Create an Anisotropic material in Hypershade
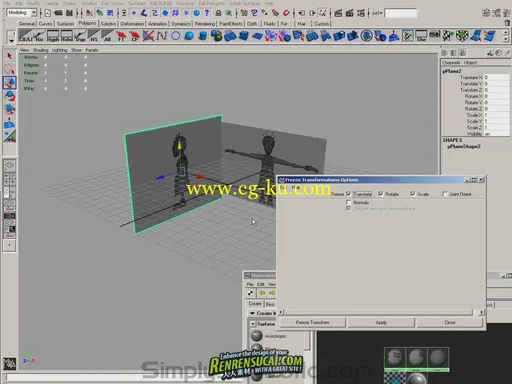 [268, 336]
